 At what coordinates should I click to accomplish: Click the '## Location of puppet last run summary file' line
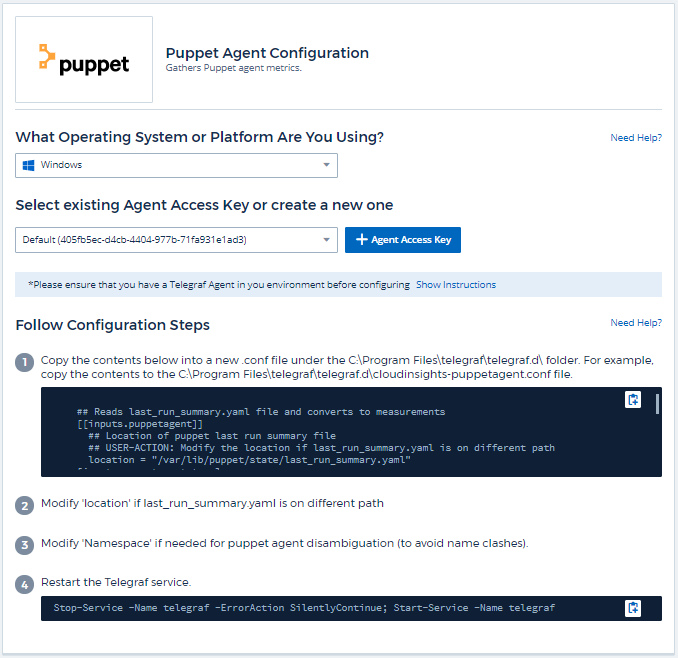(212, 435)
